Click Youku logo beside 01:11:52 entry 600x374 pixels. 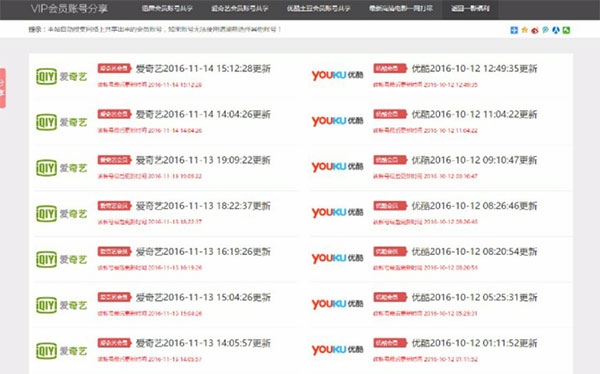point(338,350)
